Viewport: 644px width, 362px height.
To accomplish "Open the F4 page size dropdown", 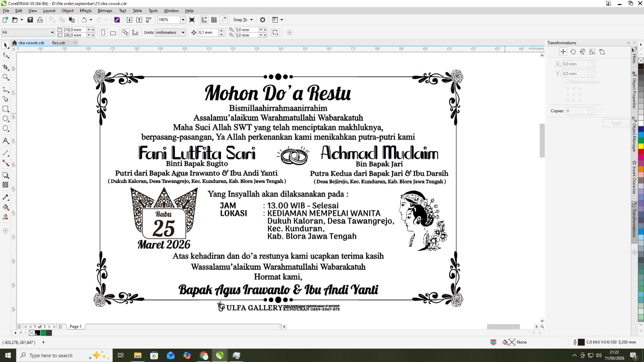I will tap(52, 33).
